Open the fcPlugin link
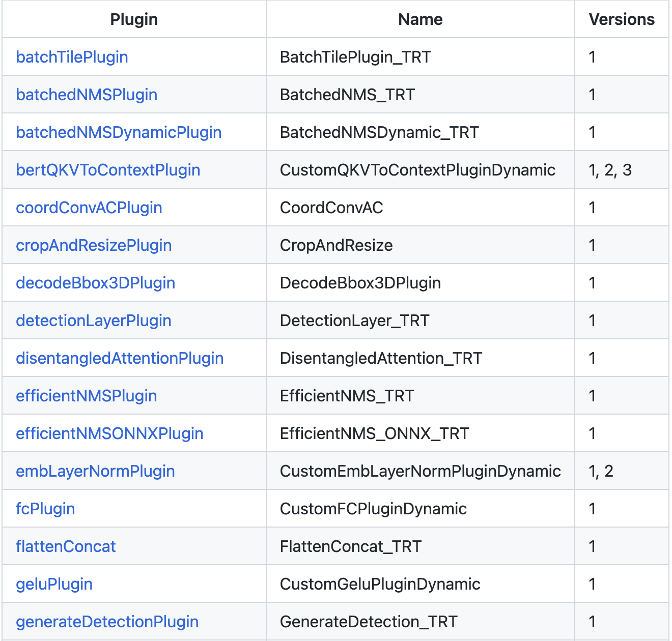 [x=45, y=509]
